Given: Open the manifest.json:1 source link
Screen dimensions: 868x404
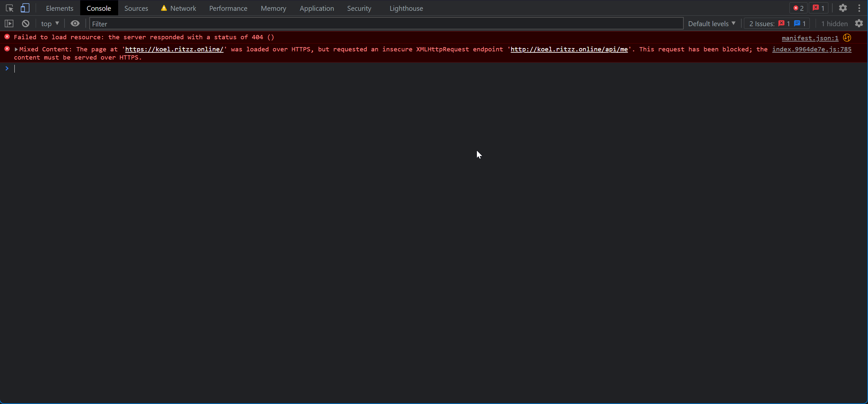Looking at the screenshot, I should [809, 38].
